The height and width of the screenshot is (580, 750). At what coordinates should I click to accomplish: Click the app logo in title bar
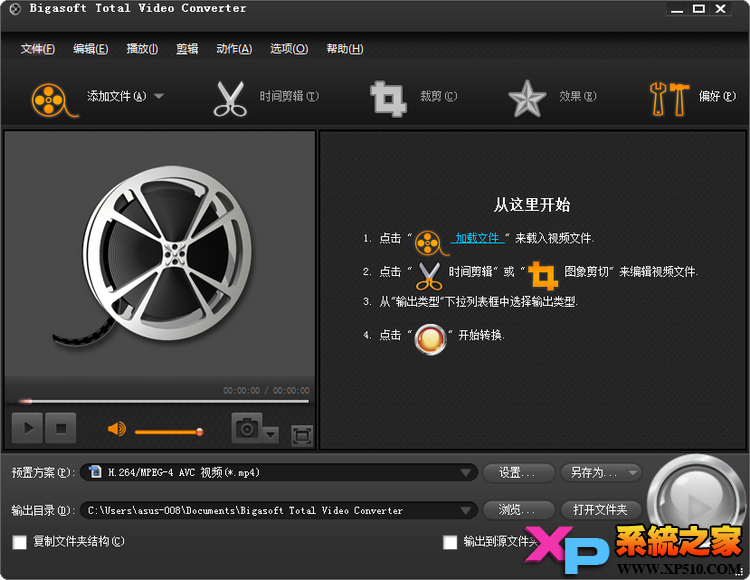[x=15, y=9]
